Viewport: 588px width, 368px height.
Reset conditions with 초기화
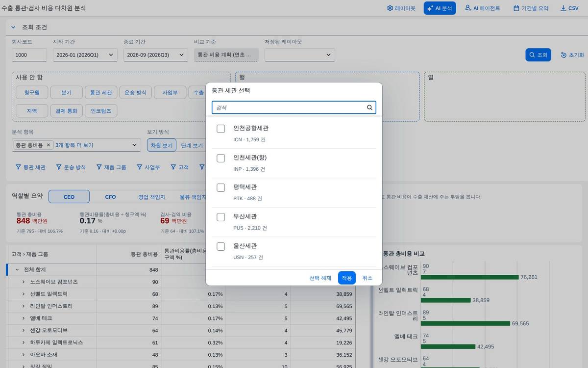pyautogui.click(x=572, y=55)
